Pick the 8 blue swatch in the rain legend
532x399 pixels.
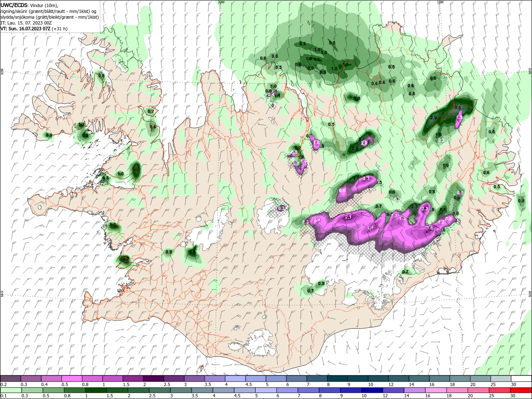[330, 390]
